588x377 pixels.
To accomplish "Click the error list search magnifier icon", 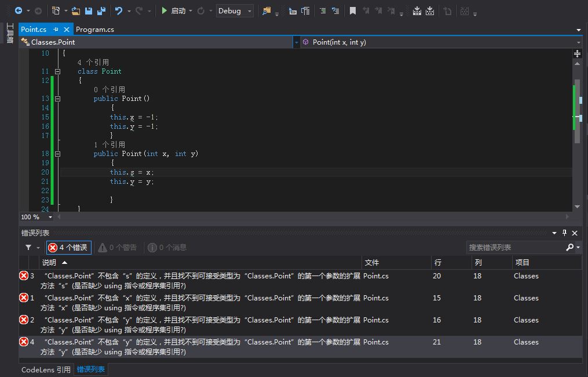I will click(570, 247).
